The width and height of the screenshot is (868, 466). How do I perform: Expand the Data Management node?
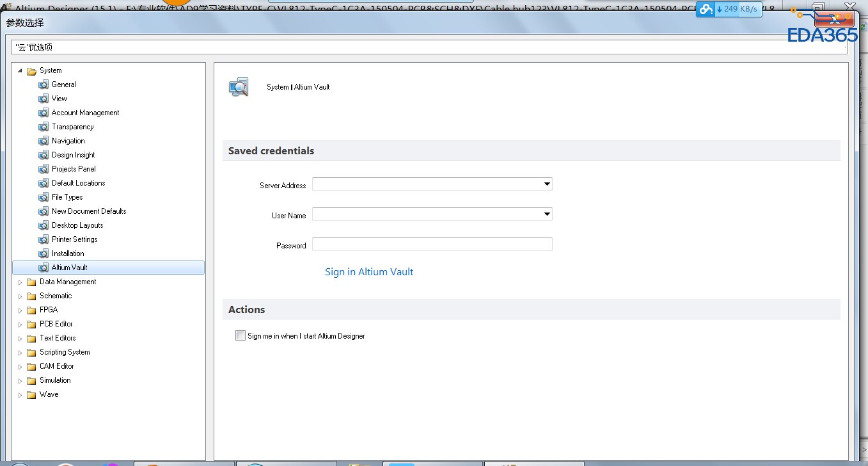click(x=20, y=282)
